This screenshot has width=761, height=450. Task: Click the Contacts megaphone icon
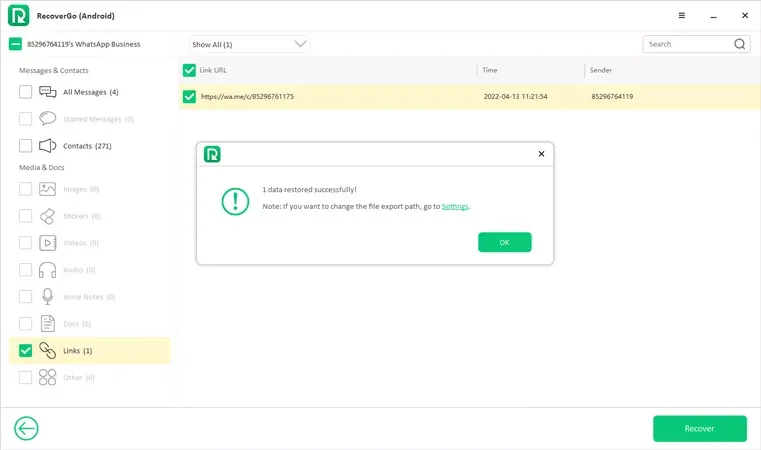pyautogui.click(x=48, y=146)
